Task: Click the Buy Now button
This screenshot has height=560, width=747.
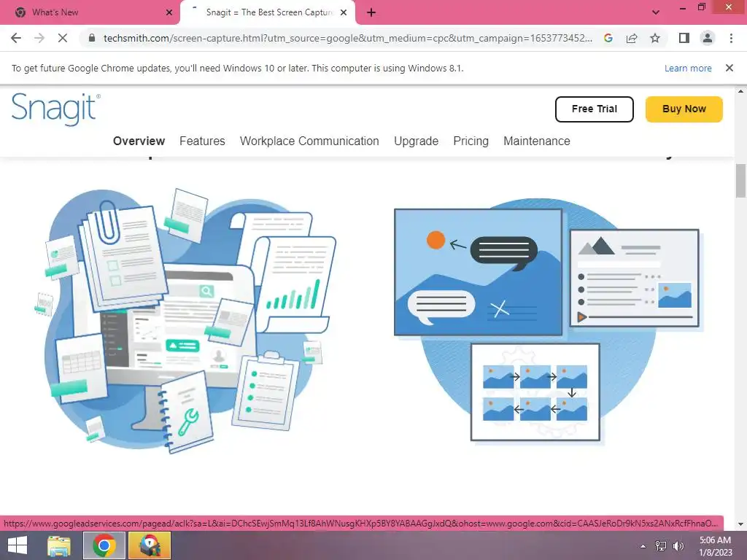Action: (x=684, y=109)
